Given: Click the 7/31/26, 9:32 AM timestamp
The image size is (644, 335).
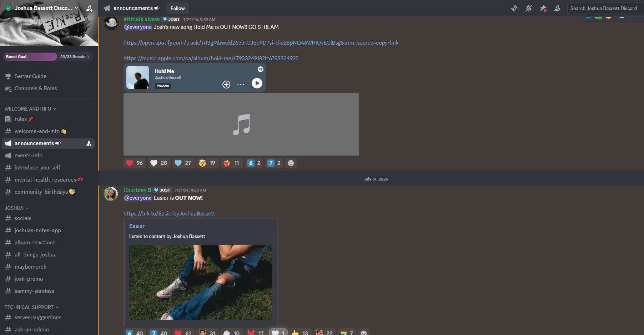Looking at the screenshot, I should tap(190, 191).
